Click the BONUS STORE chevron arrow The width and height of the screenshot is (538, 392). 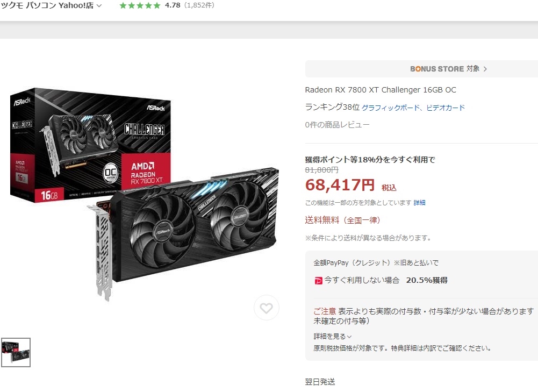(485, 69)
